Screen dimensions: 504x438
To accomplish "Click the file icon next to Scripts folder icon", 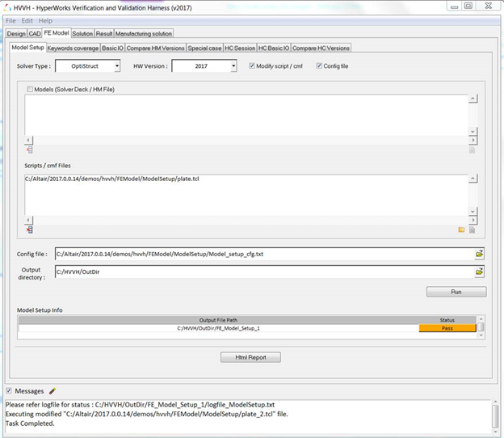I will click(472, 230).
